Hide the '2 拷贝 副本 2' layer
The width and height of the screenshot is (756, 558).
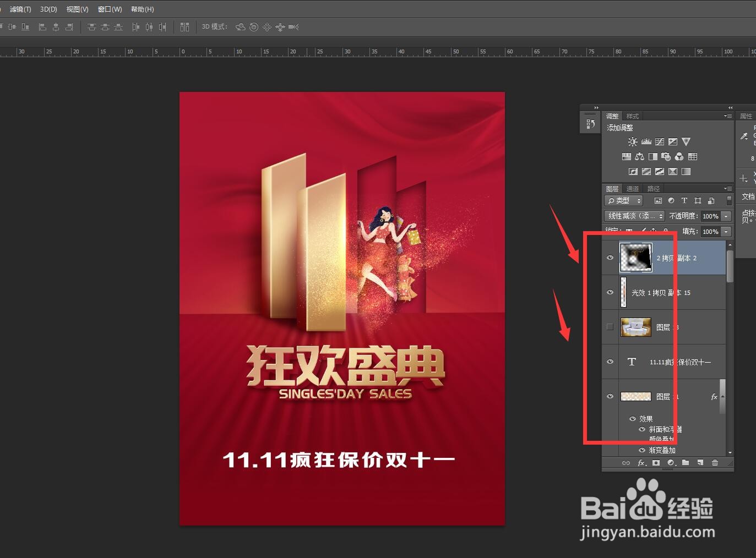click(610, 258)
